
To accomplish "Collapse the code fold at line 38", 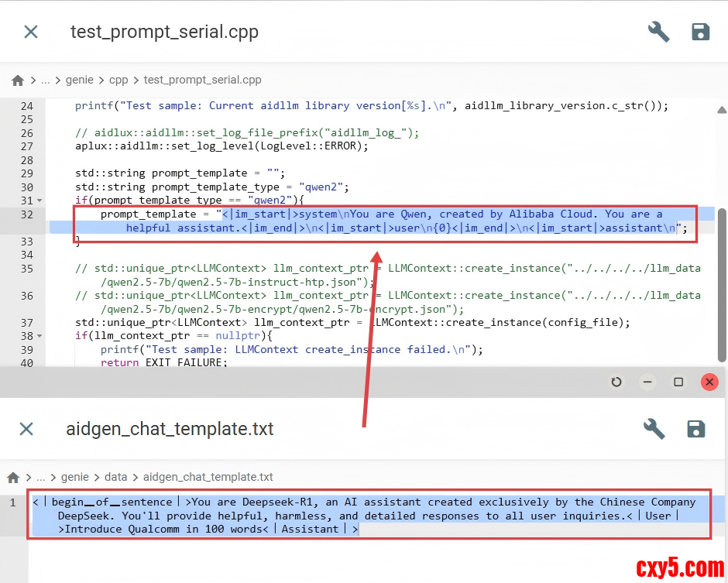I will point(39,337).
